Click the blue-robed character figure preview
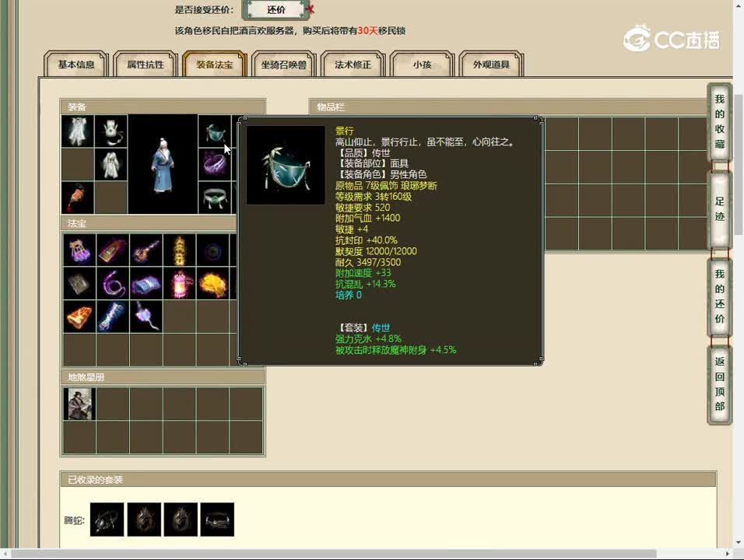The height and width of the screenshot is (560, 744). pos(163,165)
